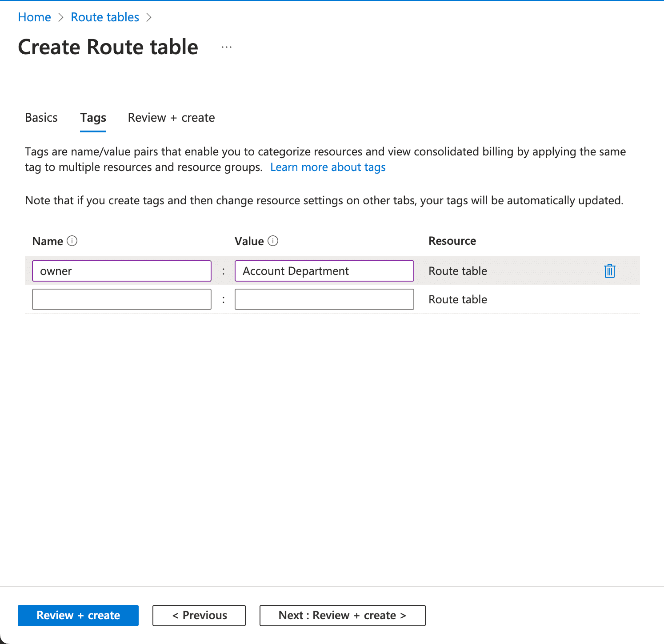Edit the Account Department value field
The image size is (664, 644).
324,271
